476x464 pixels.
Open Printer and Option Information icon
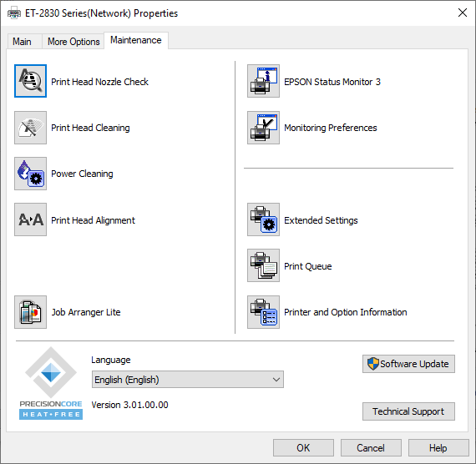[x=263, y=312]
